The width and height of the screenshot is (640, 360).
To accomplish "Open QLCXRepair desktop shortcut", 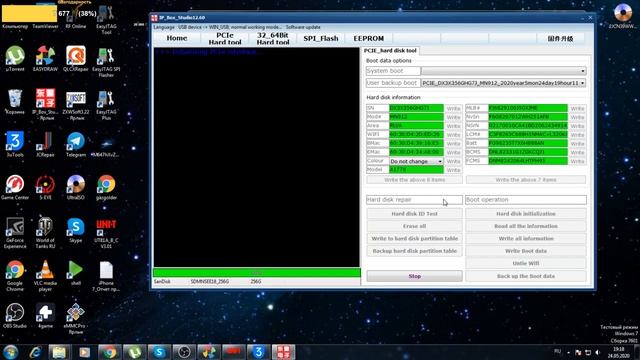I will [x=76, y=59].
